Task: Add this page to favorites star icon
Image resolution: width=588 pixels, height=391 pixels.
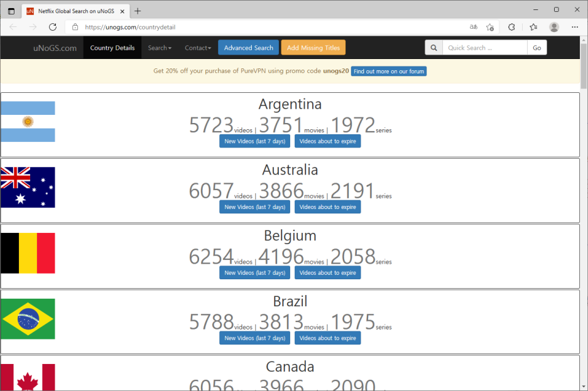Action: coord(490,27)
